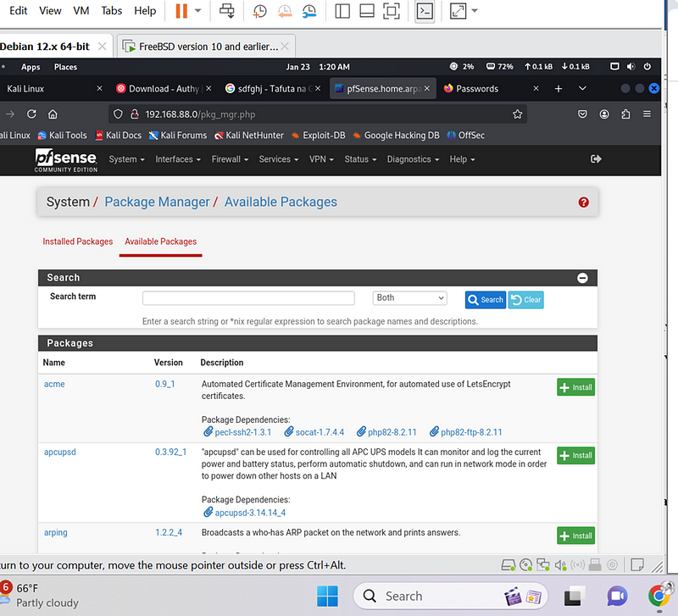Click Send Ctrl+Alt+Del toolbar icon

(x=227, y=11)
